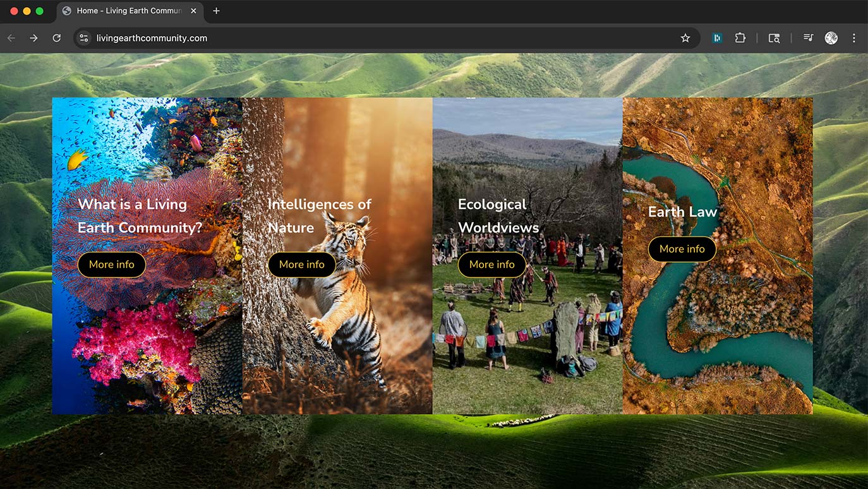The height and width of the screenshot is (489, 868).
Task: Click More info under Earth Law
Action: 682,249
